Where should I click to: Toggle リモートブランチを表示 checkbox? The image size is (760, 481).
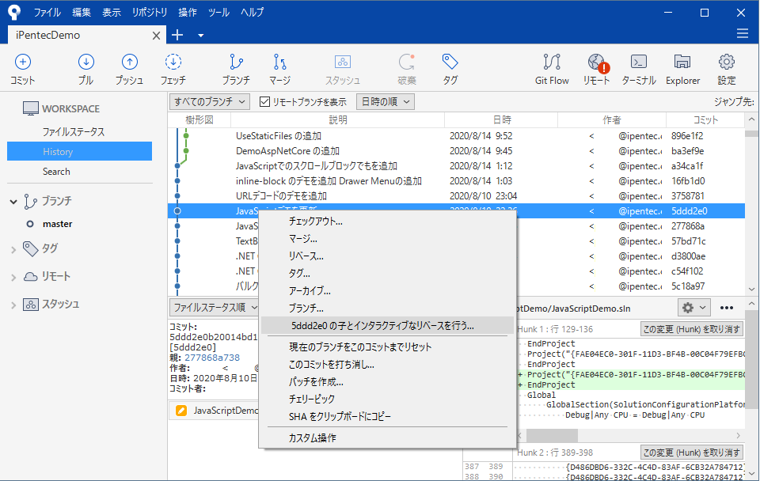(x=265, y=101)
